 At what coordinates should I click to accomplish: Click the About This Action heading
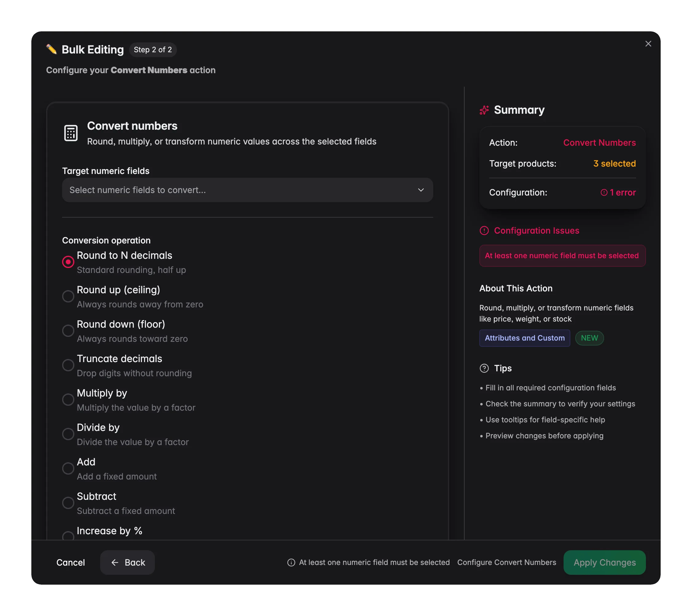point(516,289)
